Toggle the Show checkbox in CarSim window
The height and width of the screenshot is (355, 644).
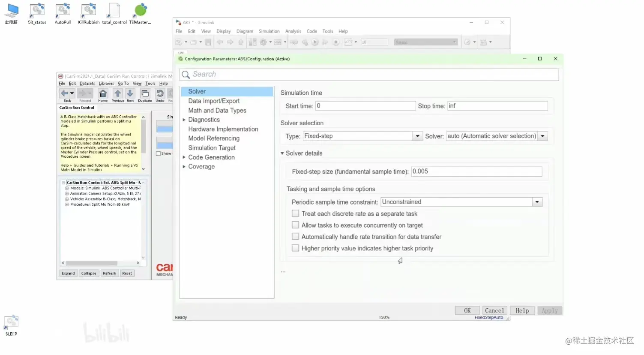pyautogui.click(x=158, y=153)
